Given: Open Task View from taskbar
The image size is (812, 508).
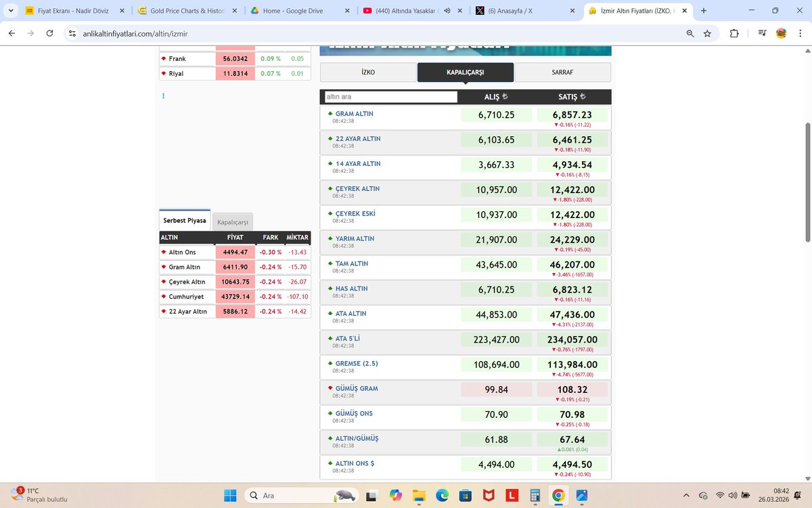Looking at the screenshot, I should pyautogui.click(x=371, y=495).
